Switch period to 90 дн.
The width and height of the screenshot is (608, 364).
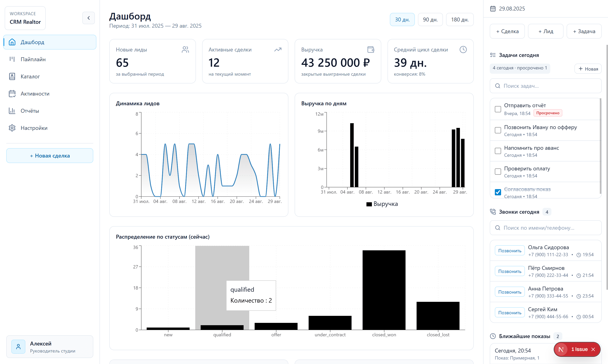pyautogui.click(x=430, y=20)
